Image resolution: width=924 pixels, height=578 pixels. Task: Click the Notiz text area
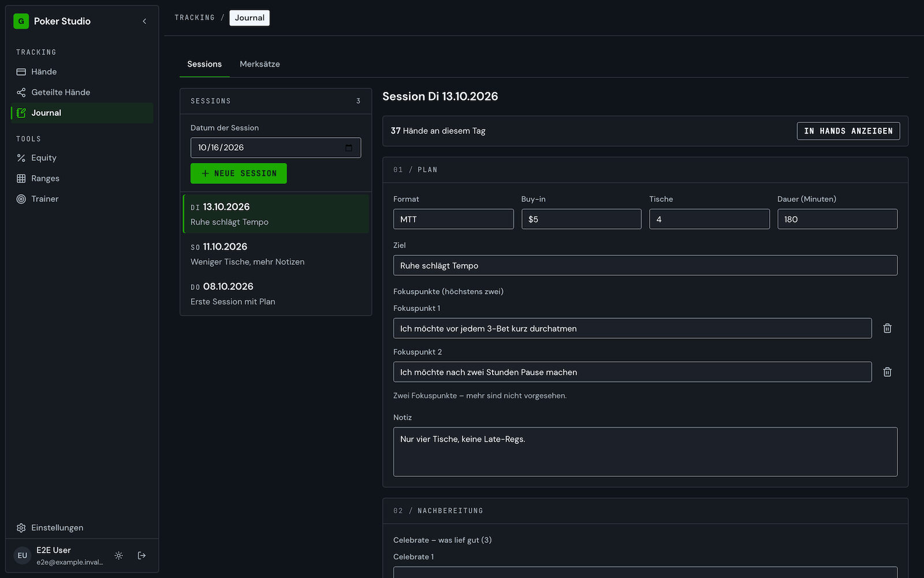(x=645, y=452)
